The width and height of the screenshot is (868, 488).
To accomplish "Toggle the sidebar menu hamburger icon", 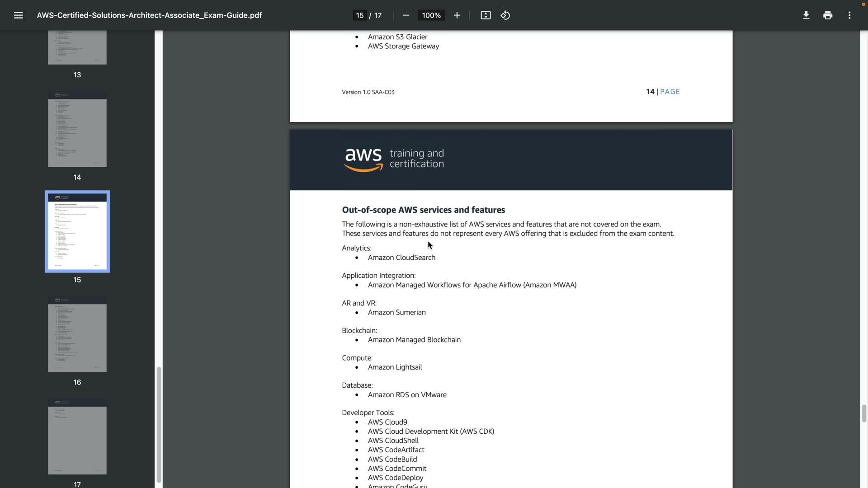I will (x=18, y=15).
